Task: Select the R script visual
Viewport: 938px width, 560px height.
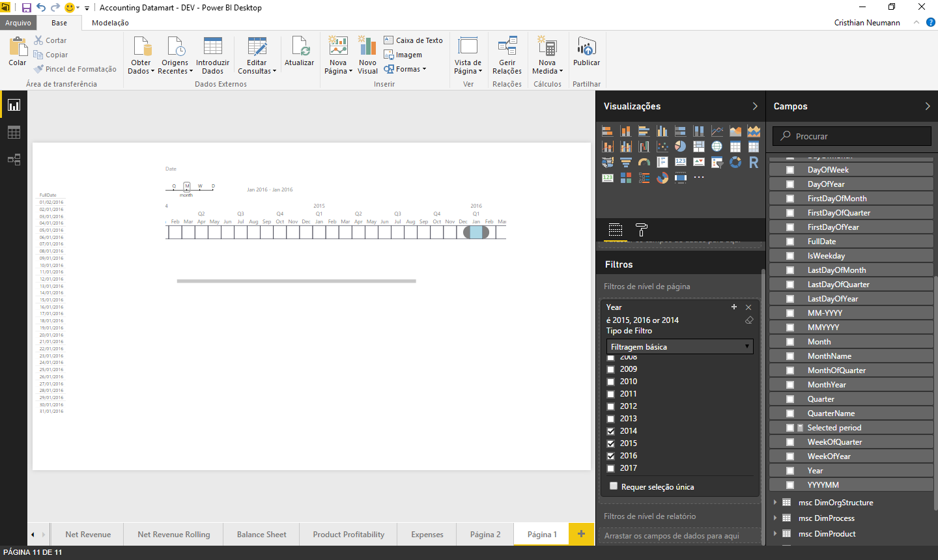Action: click(x=754, y=162)
